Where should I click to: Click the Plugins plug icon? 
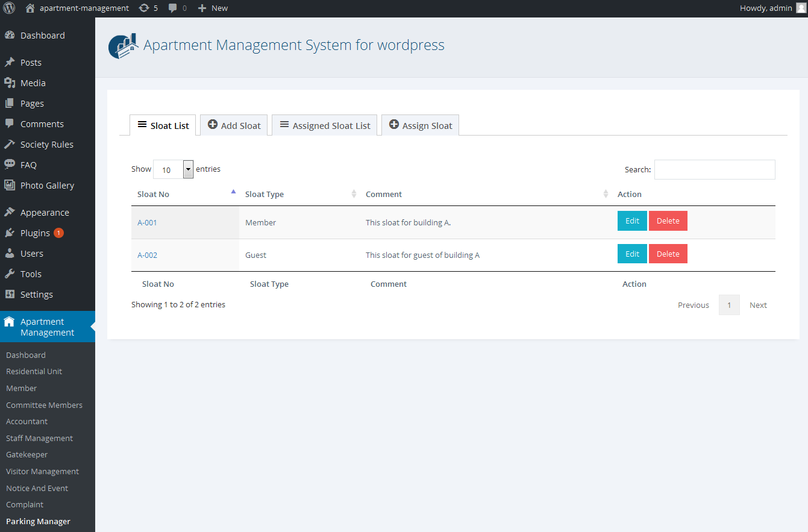click(10, 233)
